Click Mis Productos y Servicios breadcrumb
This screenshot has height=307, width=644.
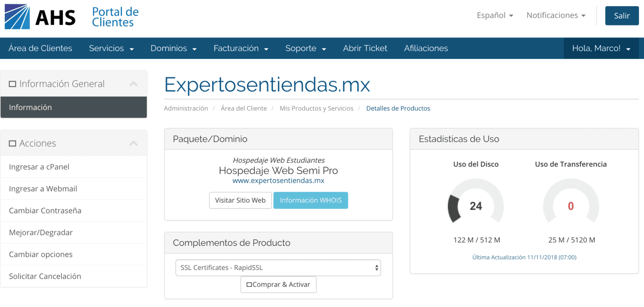[316, 108]
